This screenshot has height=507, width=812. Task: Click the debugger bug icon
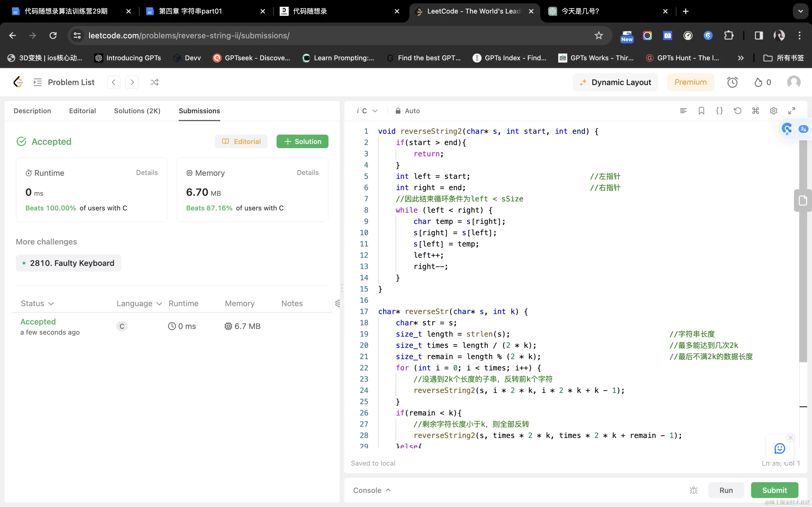click(x=694, y=490)
